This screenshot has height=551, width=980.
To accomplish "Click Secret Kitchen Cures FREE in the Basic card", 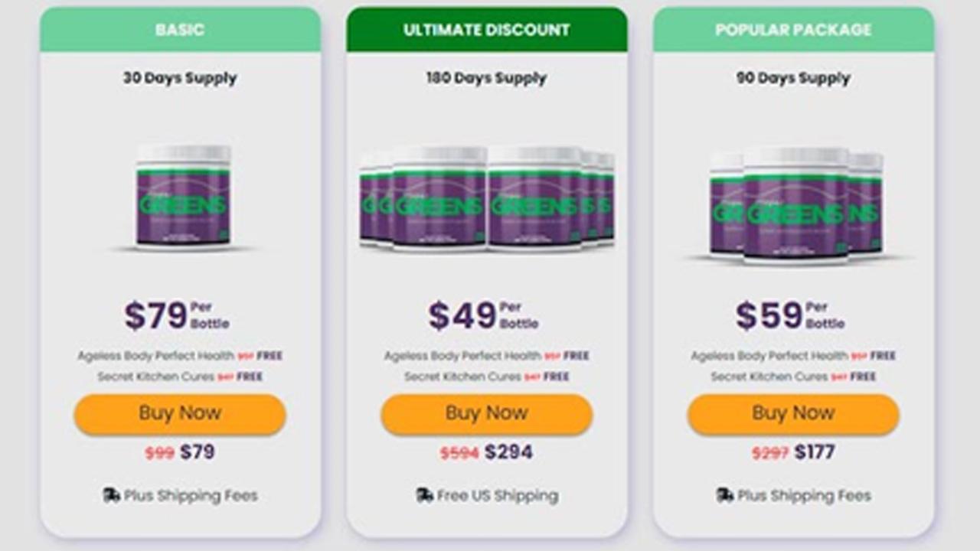I will (180, 377).
